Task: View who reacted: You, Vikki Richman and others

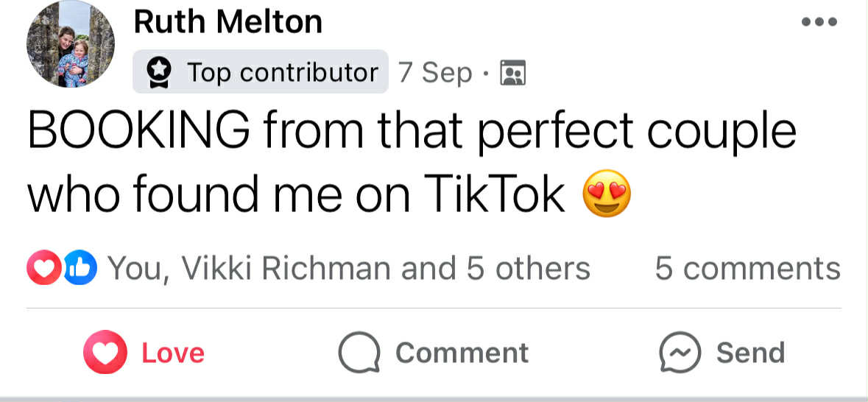Action: click(349, 269)
